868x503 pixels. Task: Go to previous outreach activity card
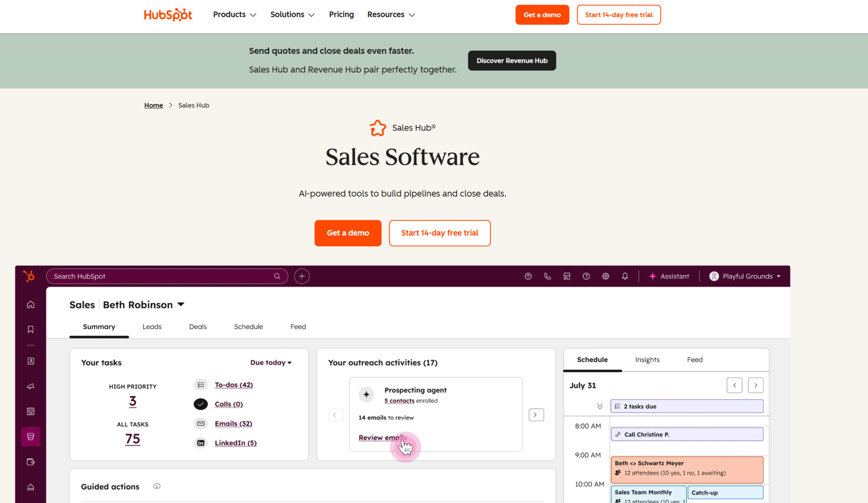[x=336, y=415]
